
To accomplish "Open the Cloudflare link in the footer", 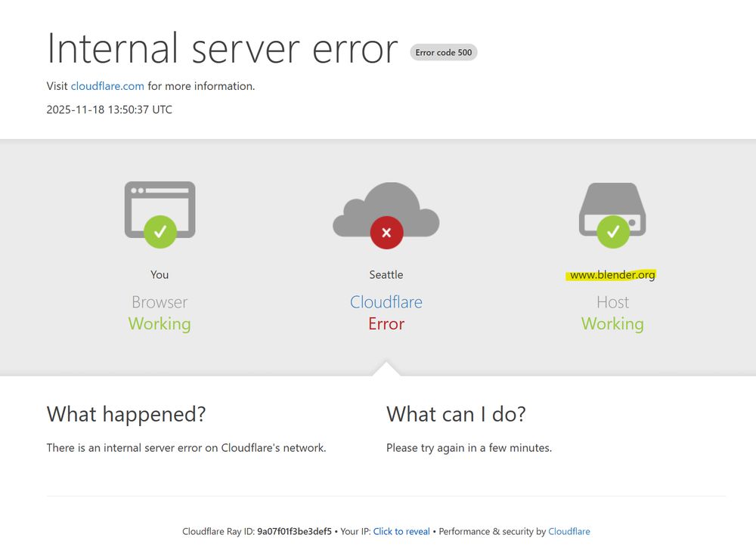I will 569,531.
